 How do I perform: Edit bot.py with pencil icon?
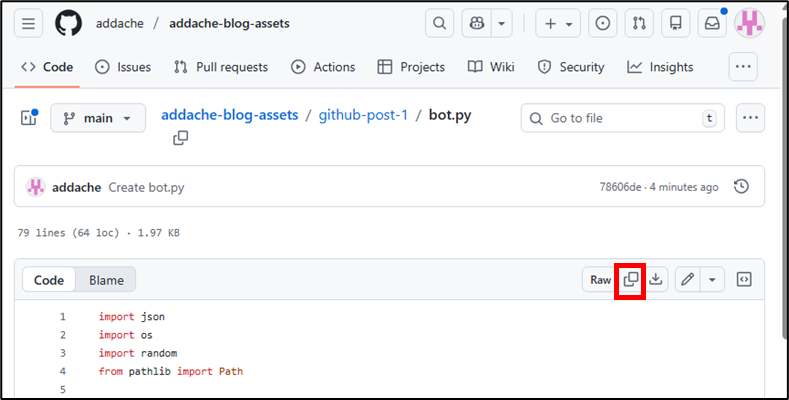pos(687,280)
